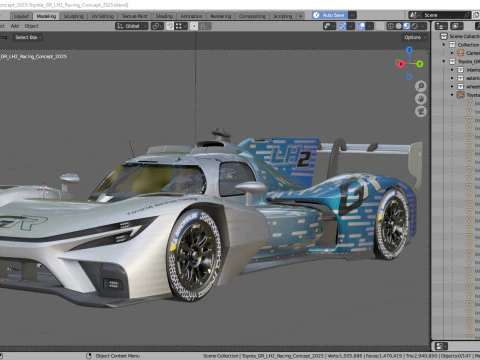Screen dimensions: 480x360
Task: Open the Global transform orientation dropdown
Action: point(131,26)
